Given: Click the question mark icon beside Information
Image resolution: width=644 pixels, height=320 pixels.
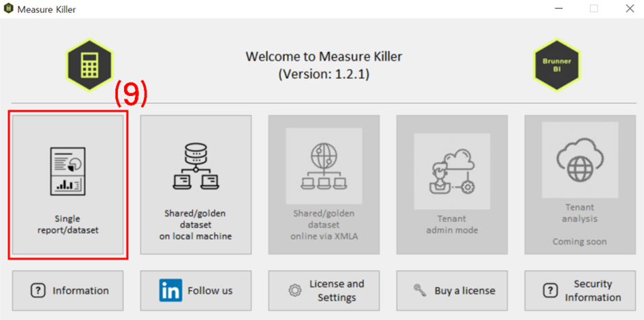Looking at the screenshot, I should tap(38, 291).
